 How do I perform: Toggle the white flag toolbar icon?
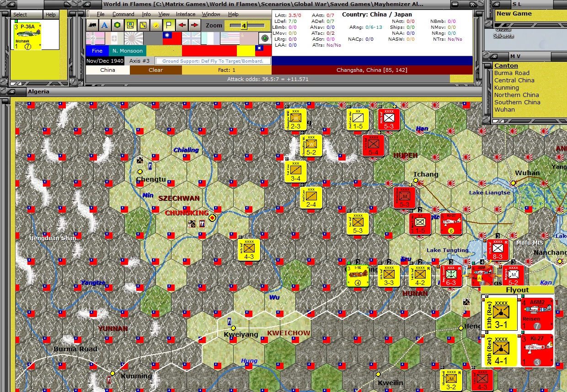click(169, 25)
